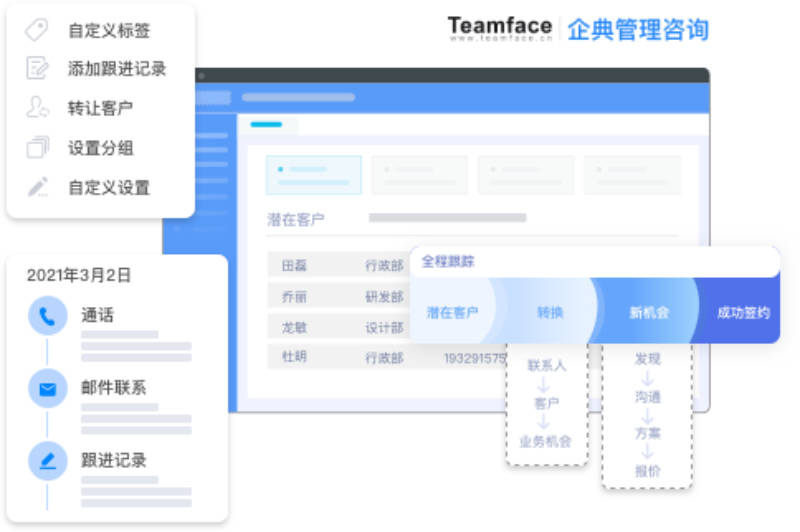
Task: Click 沟通 step under 新机会
Action: [x=647, y=397]
